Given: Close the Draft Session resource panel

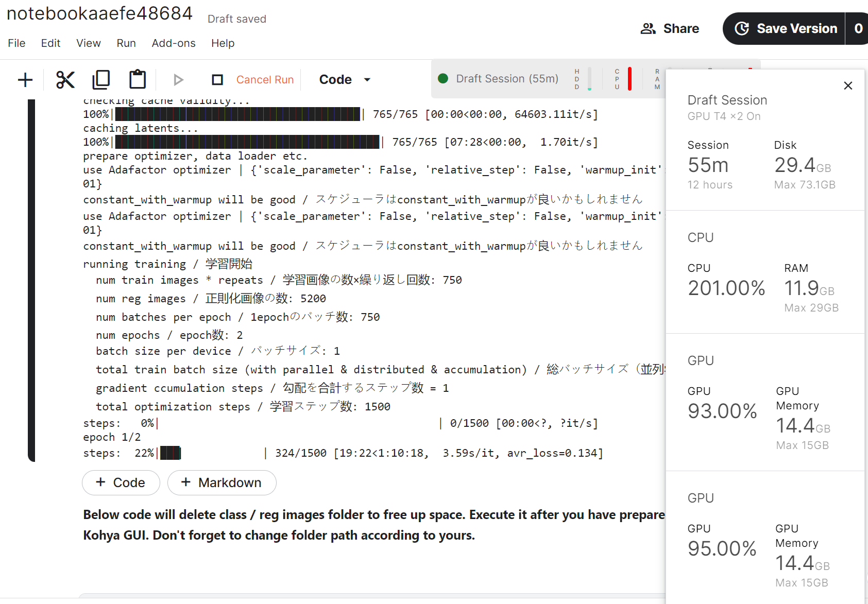Looking at the screenshot, I should tap(848, 85).
